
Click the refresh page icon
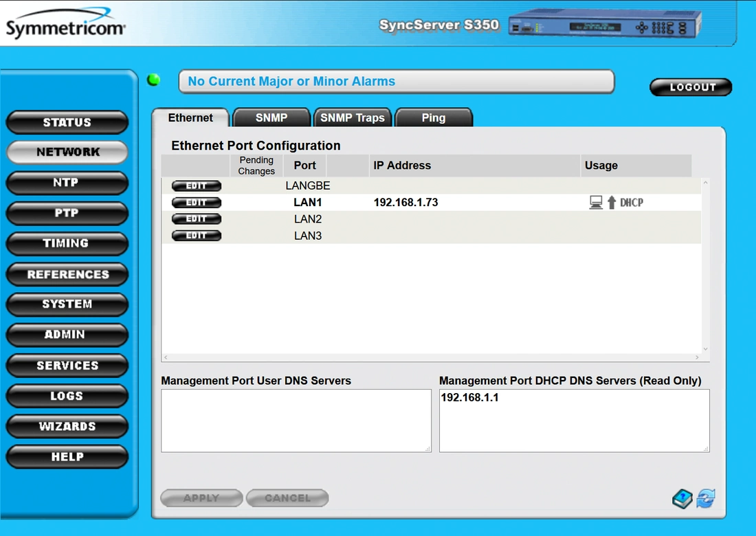click(x=705, y=498)
